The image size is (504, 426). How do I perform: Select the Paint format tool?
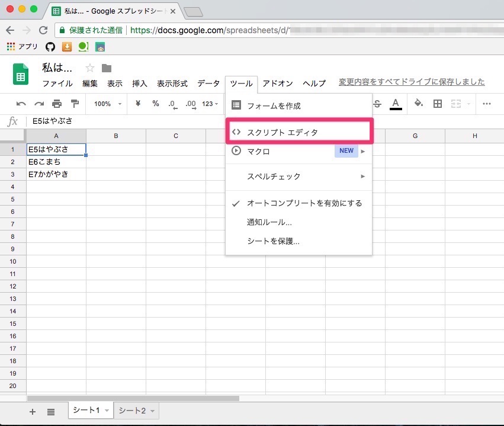[x=74, y=103]
